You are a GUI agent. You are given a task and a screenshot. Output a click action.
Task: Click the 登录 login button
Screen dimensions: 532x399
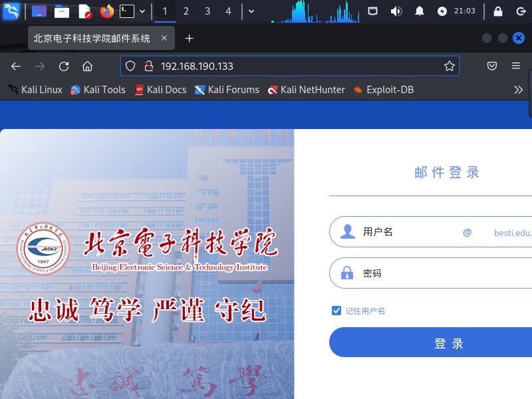click(x=430, y=342)
